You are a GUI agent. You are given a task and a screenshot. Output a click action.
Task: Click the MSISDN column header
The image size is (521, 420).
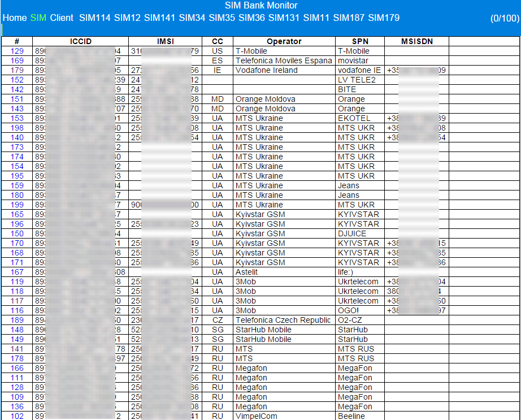click(416, 41)
